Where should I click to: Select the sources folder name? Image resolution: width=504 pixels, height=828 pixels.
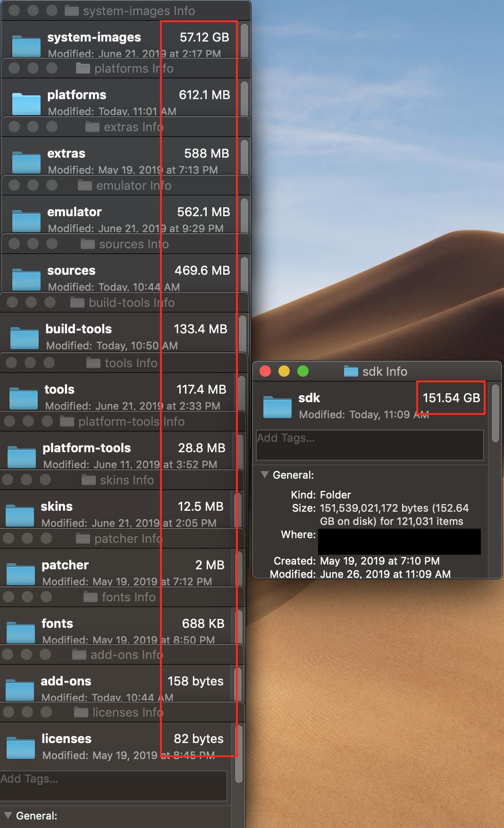(x=71, y=270)
